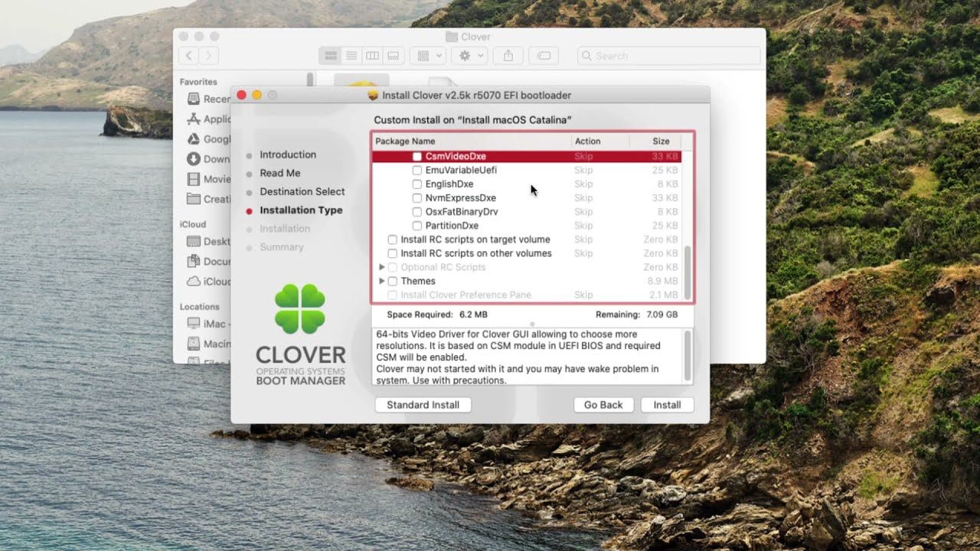980x551 pixels.
Task: Open iCloud Drive in Finder sidebar
Action: point(208,281)
